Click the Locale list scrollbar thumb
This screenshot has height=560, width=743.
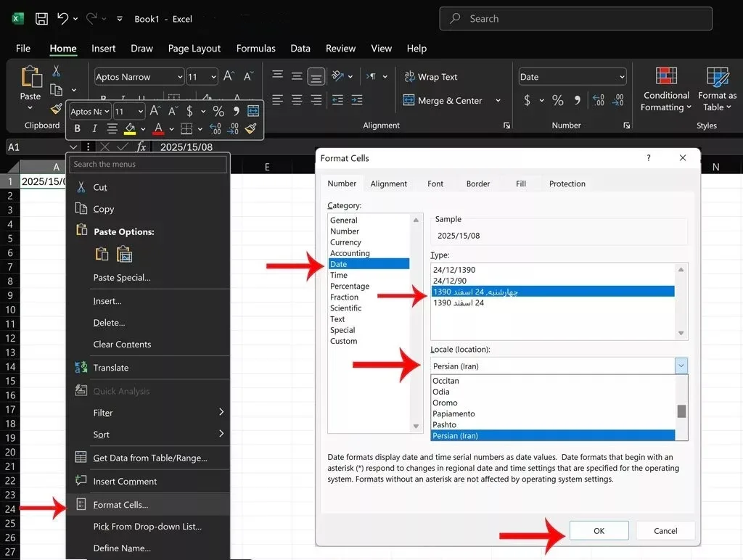pyautogui.click(x=681, y=411)
